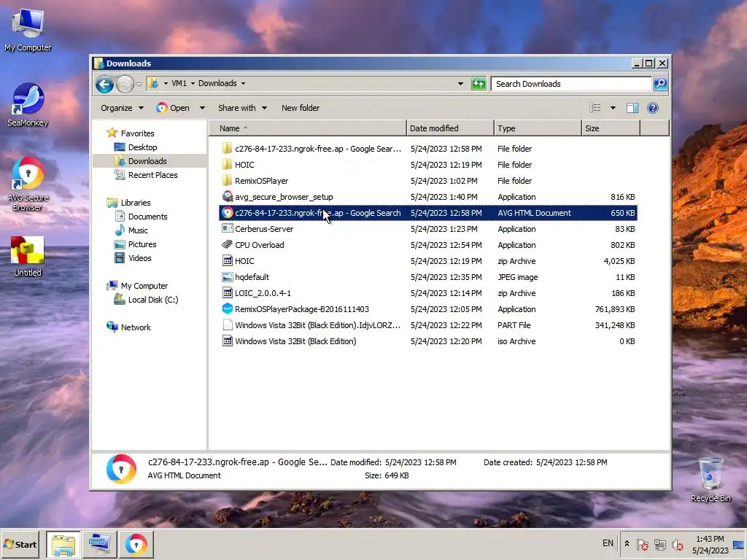The height and width of the screenshot is (560, 747).
Task: Click the hqdefault JPEG image icon
Action: (228, 276)
